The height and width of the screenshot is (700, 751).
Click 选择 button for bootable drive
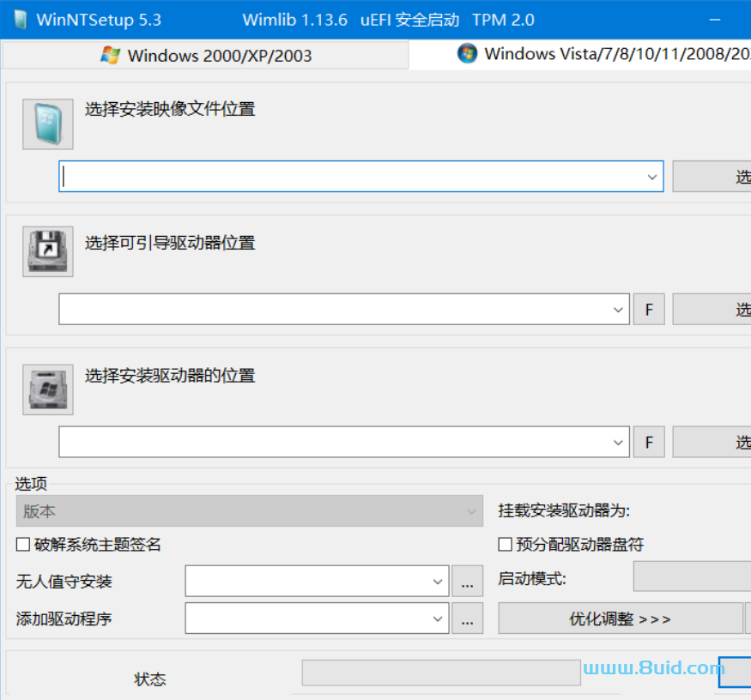coord(712,310)
